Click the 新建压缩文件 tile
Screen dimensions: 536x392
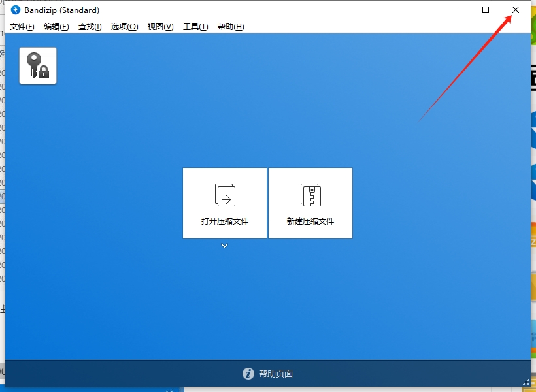point(310,203)
